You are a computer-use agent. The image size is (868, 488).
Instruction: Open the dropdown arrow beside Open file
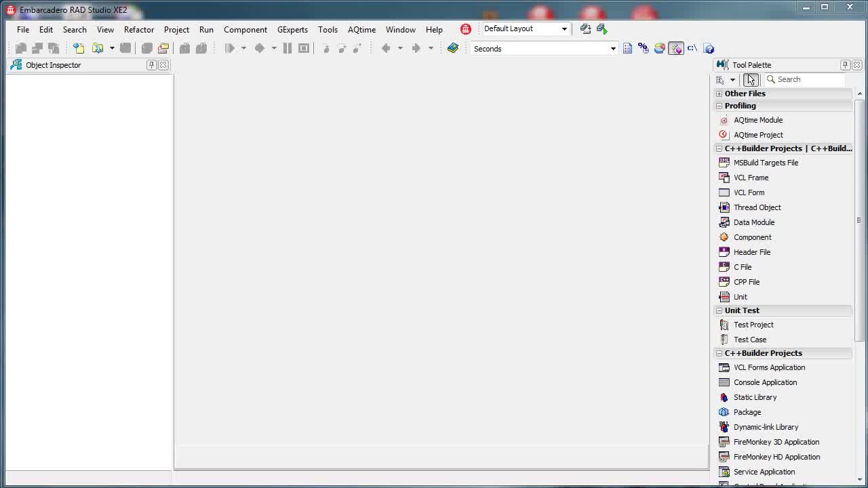pos(112,48)
